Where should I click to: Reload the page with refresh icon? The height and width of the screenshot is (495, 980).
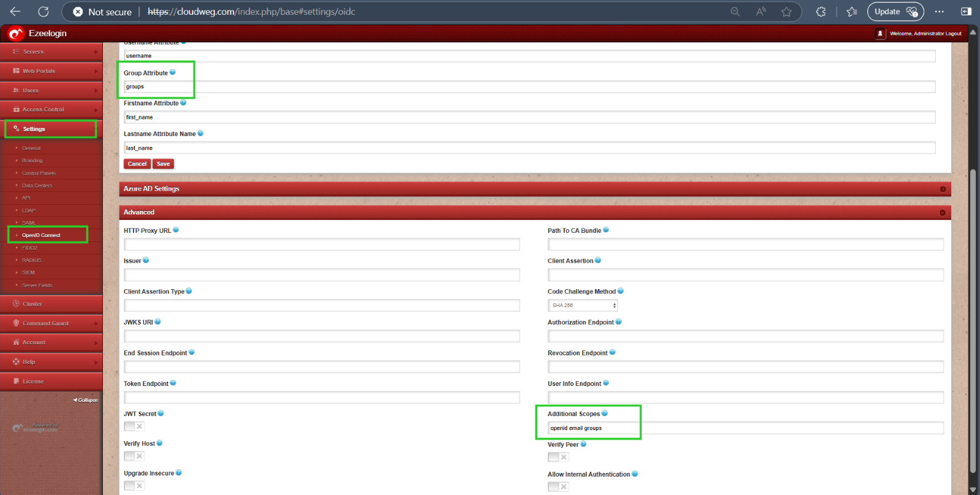tap(43, 12)
